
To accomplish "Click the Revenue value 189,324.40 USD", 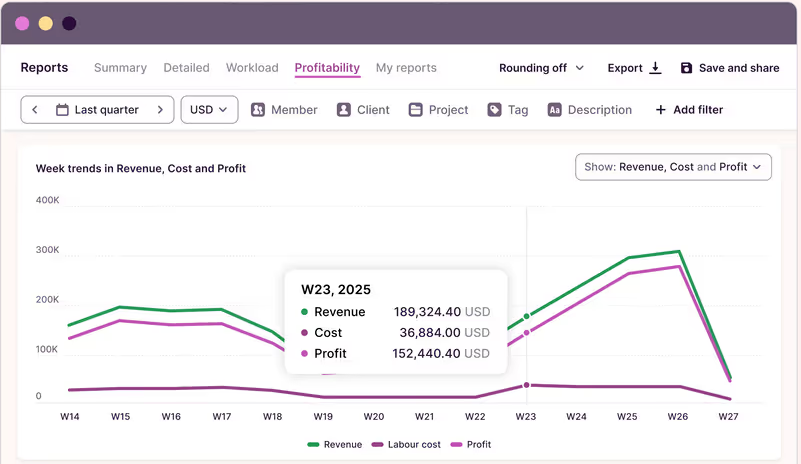I will (x=442, y=312).
